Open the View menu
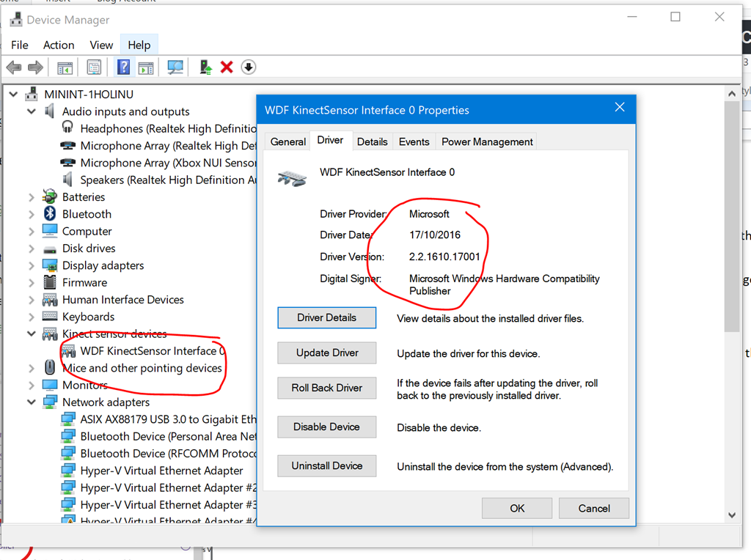Image resolution: width=751 pixels, height=560 pixels. click(101, 45)
